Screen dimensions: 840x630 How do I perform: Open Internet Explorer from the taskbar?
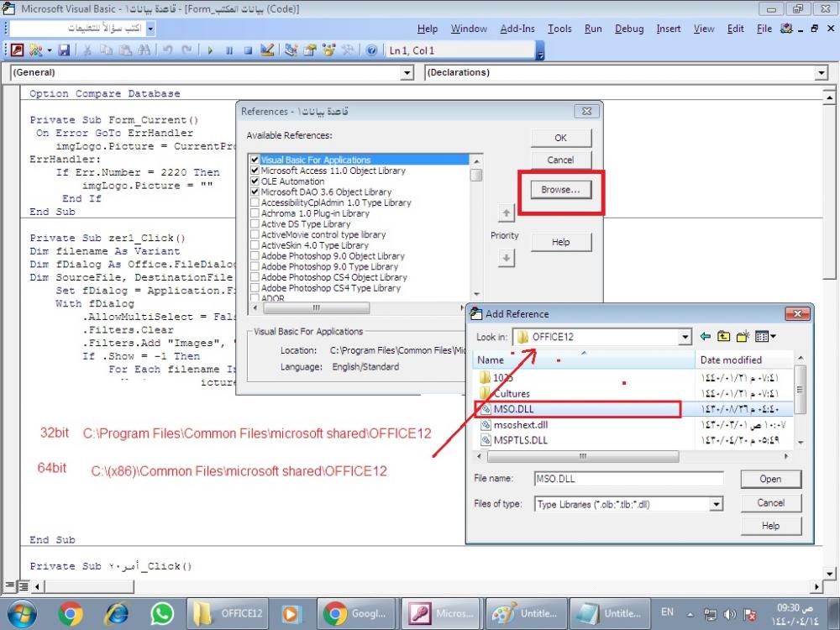click(117, 613)
